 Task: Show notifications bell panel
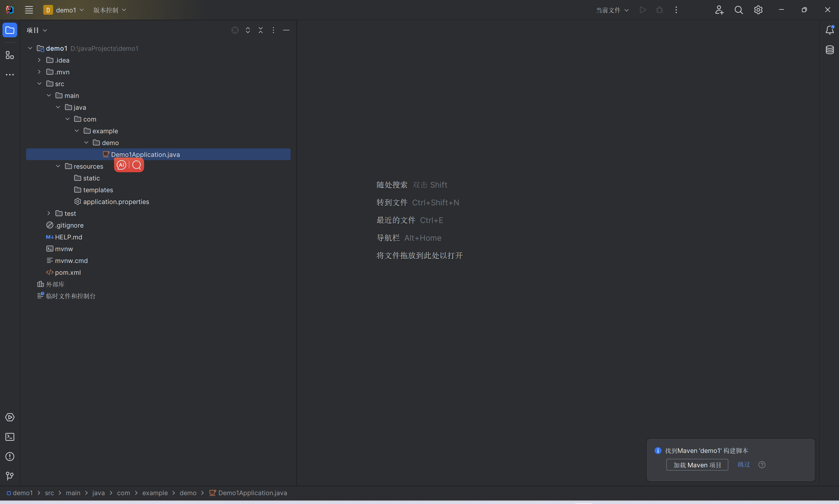829,30
